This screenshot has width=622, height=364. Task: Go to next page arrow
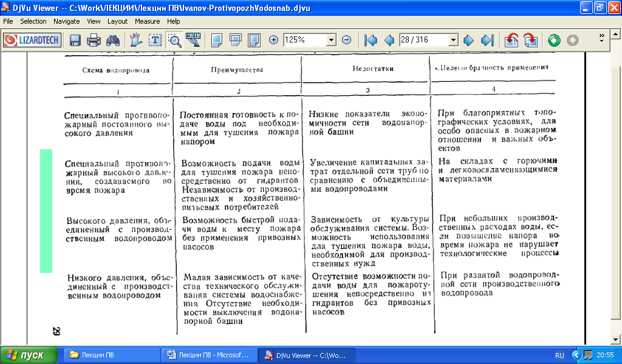[468, 40]
